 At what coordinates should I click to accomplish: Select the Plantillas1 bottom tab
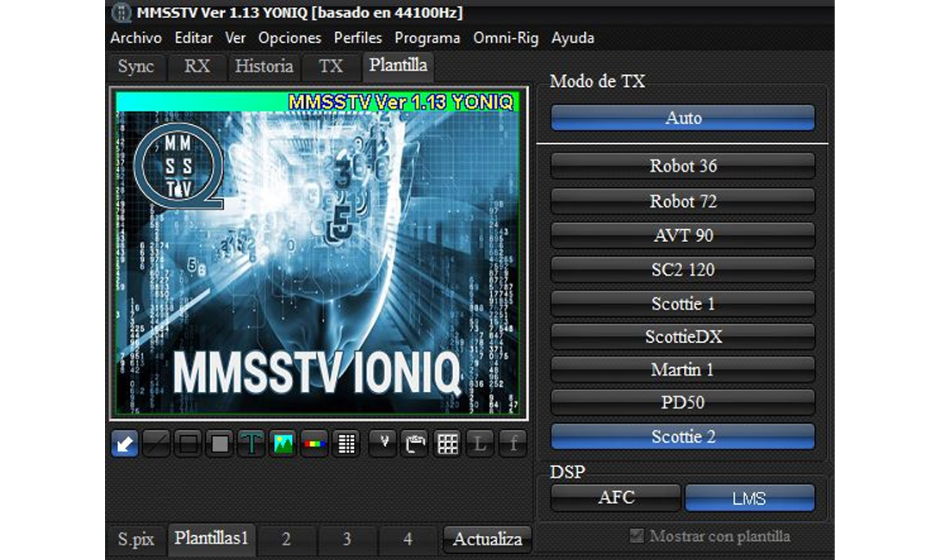(211, 538)
